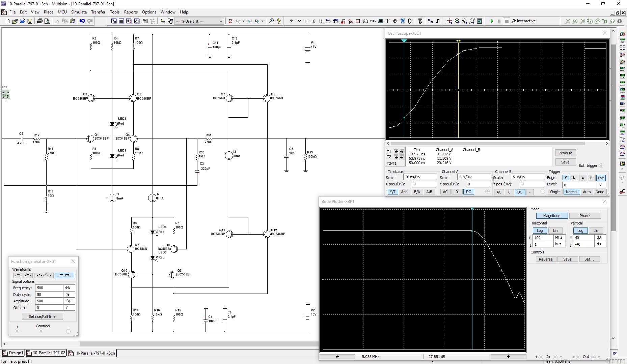Undo the last action
The height and width of the screenshot is (364, 627).
coord(82,21)
